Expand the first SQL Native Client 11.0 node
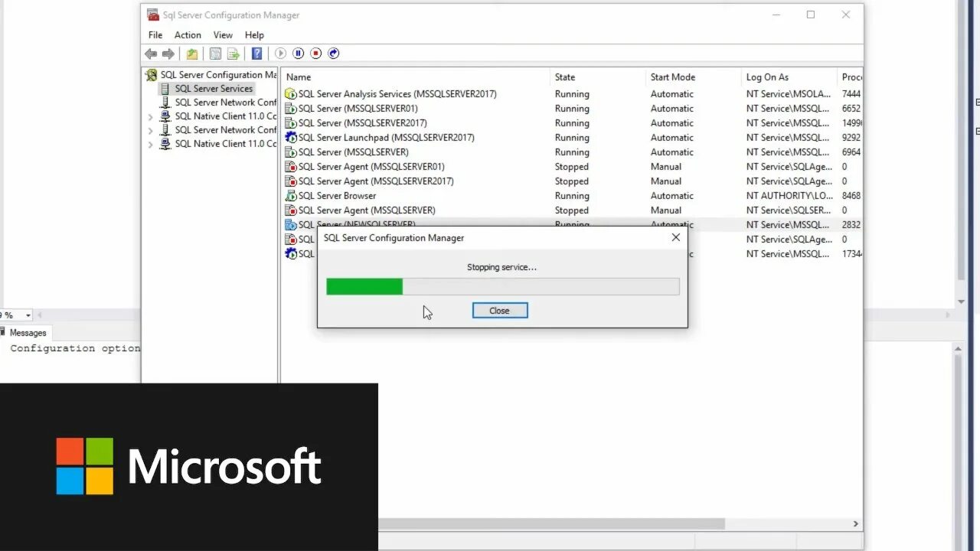The width and height of the screenshot is (980, 551). click(x=151, y=117)
